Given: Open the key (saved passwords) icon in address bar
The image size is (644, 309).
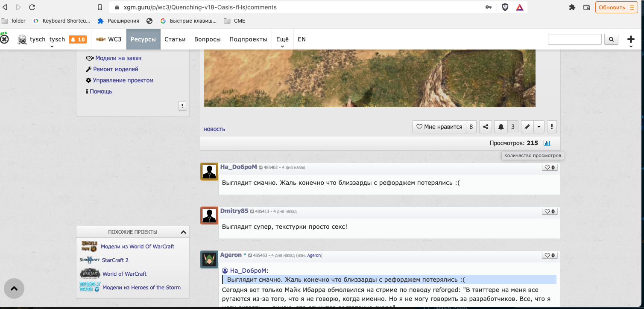Looking at the screenshot, I should click(x=489, y=7).
